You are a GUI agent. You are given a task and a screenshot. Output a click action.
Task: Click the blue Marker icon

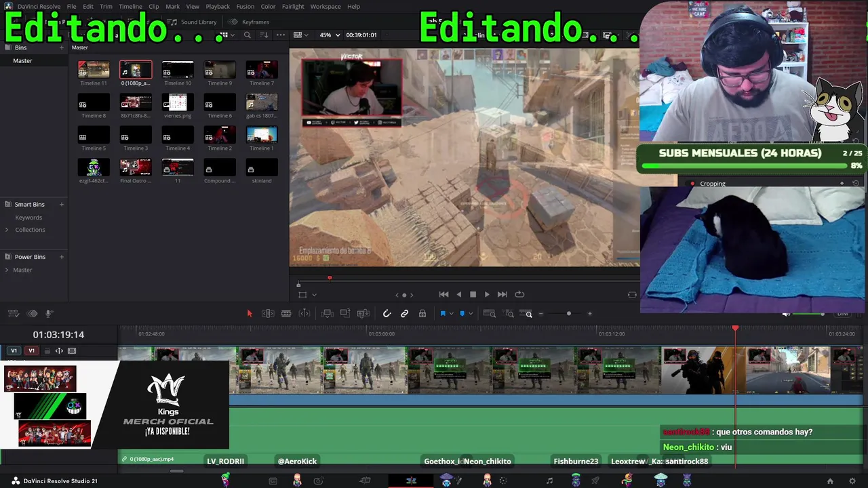coord(462,313)
